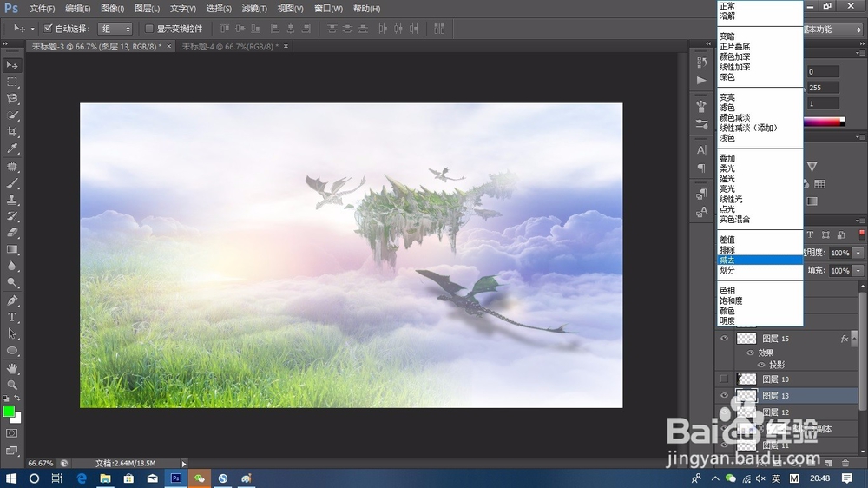The width and height of the screenshot is (868, 488).
Task: Collapse the right panel dock arrows
Action: click(862, 43)
